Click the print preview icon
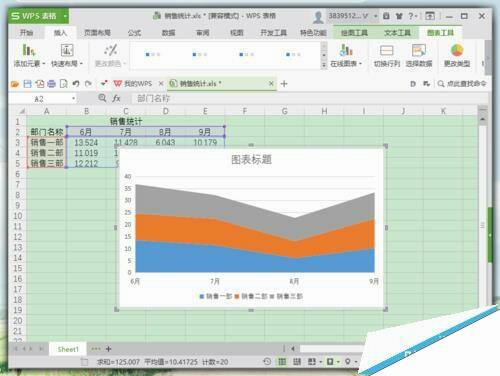 [x=63, y=84]
